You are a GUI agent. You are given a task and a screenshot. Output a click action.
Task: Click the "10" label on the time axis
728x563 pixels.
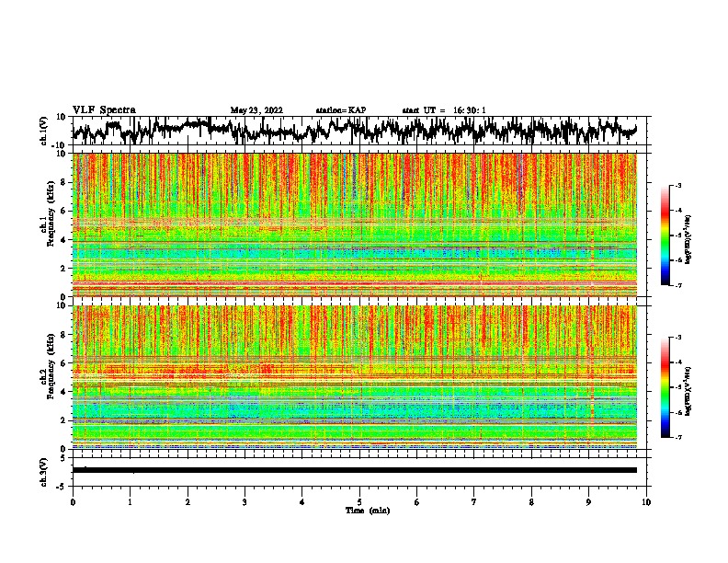(x=646, y=502)
